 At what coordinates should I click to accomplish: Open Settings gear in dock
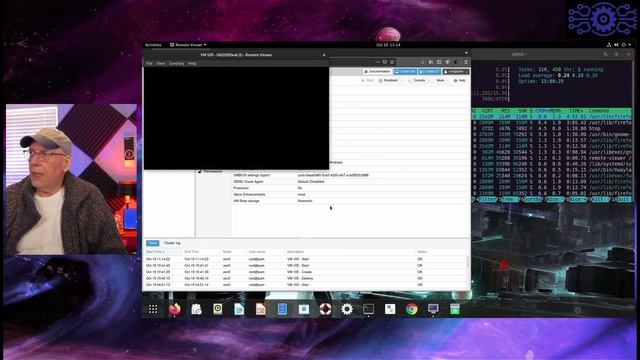pyautogui.click(x=347, y=309)
